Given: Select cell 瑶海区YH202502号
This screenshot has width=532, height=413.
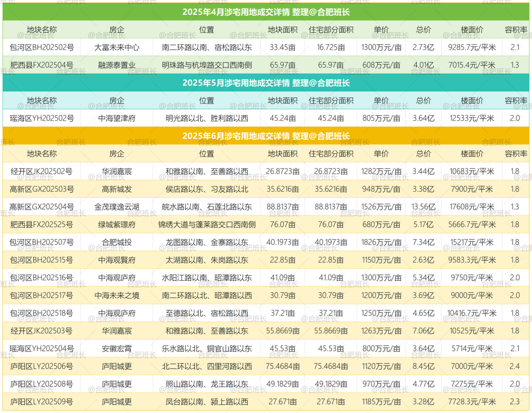Looking at the screenshot, I should click(42, 118).
